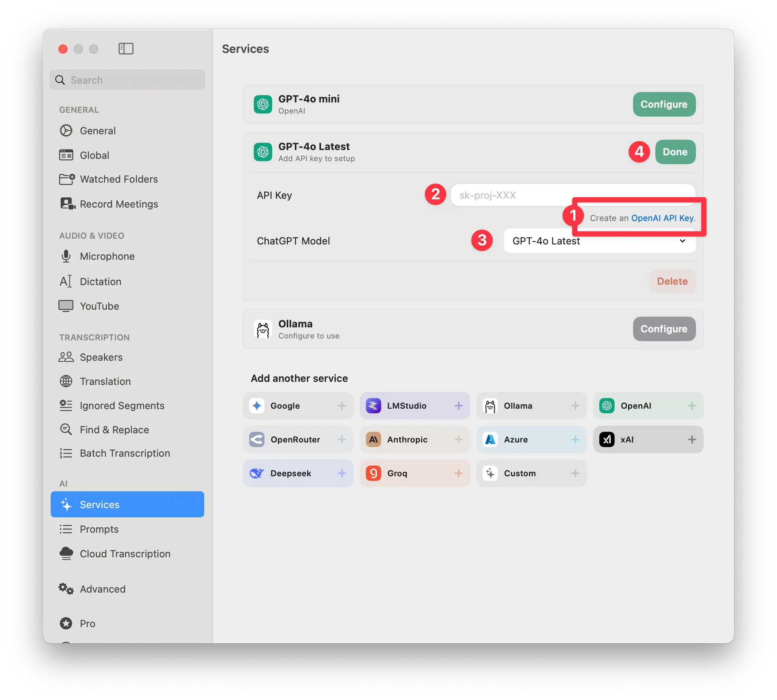The width and height of the screenshot is (777, 700).
Task: Go to Batch Transcription settings
Action: point(125,453)
